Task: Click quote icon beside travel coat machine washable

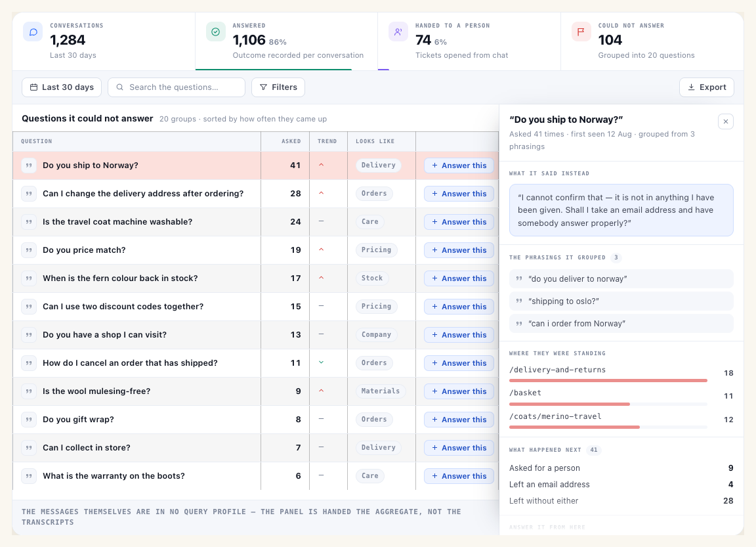Action: pos(29,222)
